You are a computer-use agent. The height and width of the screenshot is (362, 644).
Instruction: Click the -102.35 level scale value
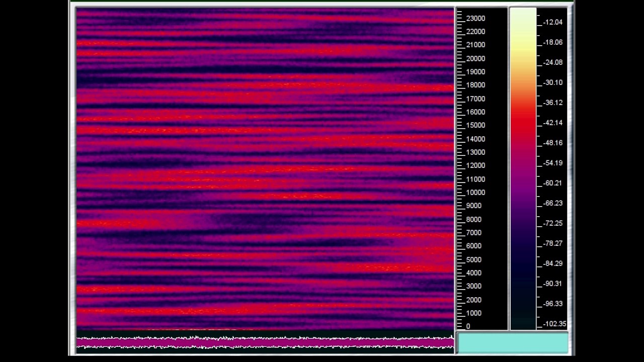coord(554,324)
